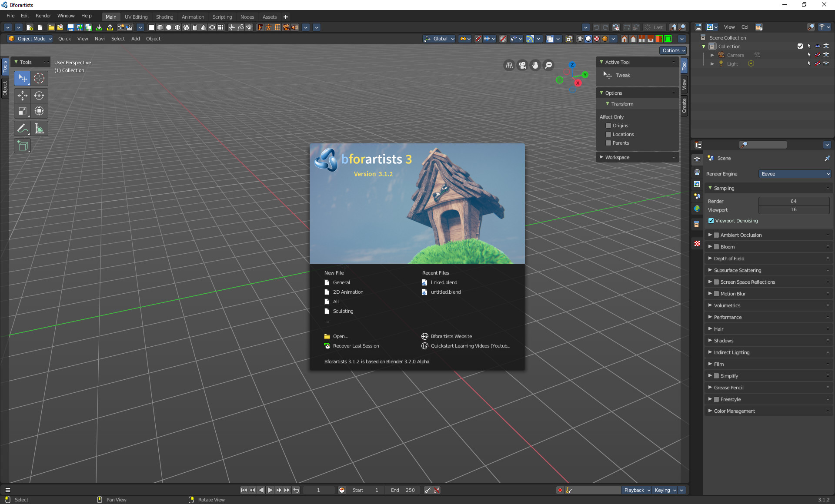The height and width of the screenshot is (504, 835).
Task: Select the Scale tool icon
Action: (x=22, y=111)
